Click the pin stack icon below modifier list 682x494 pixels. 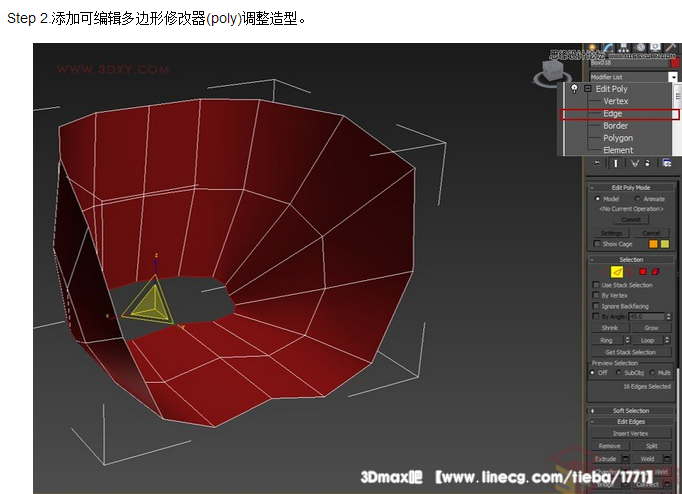[x=596, y=163]
